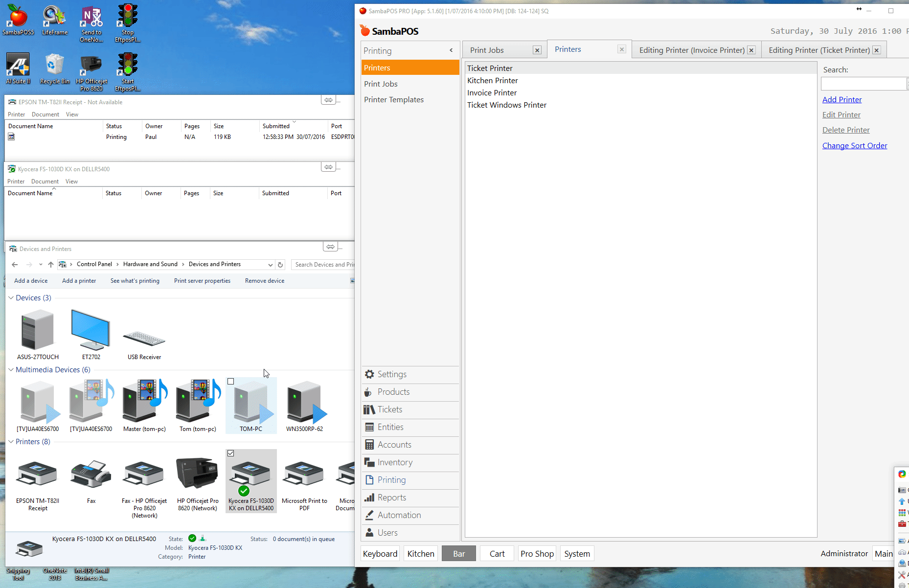Click See what's printing toolbar command
The width and height of the screenshot is (909, 588).
135,281
